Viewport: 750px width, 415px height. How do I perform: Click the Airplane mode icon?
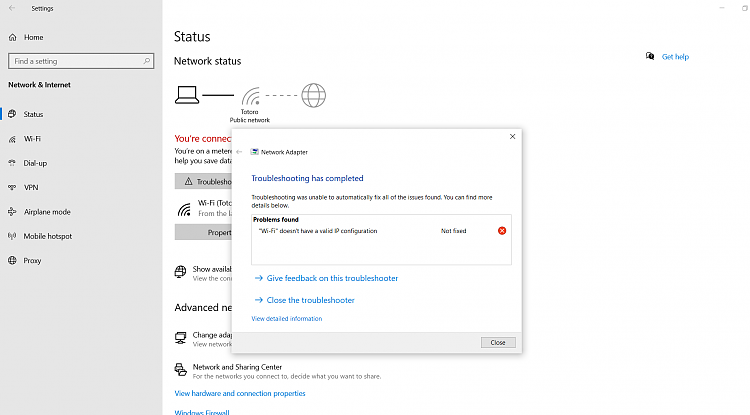point(12,212)
